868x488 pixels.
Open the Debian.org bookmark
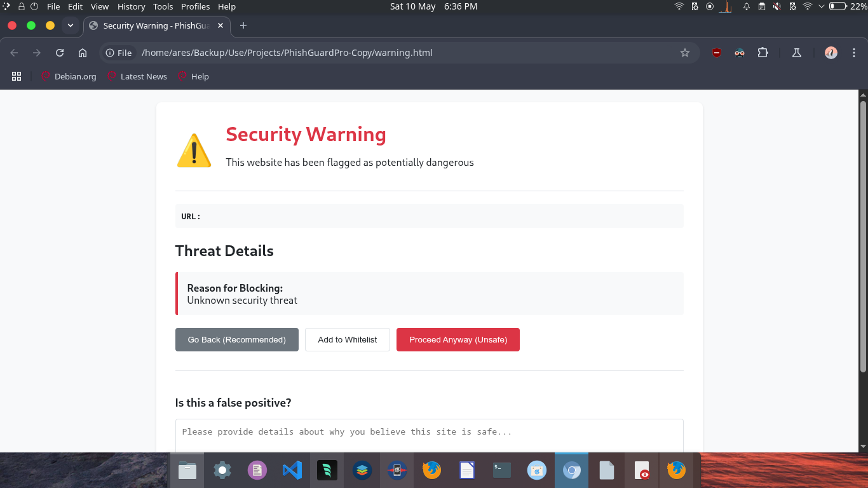coord(69,76)
